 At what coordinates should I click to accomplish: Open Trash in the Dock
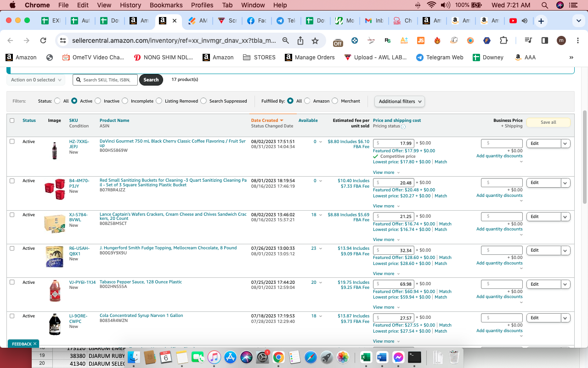[454, 357]
